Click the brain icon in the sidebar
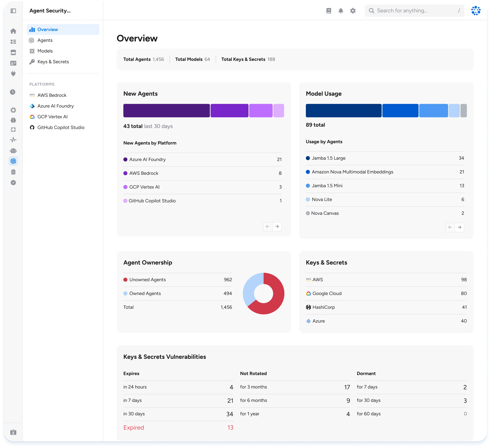 (13, 120)
